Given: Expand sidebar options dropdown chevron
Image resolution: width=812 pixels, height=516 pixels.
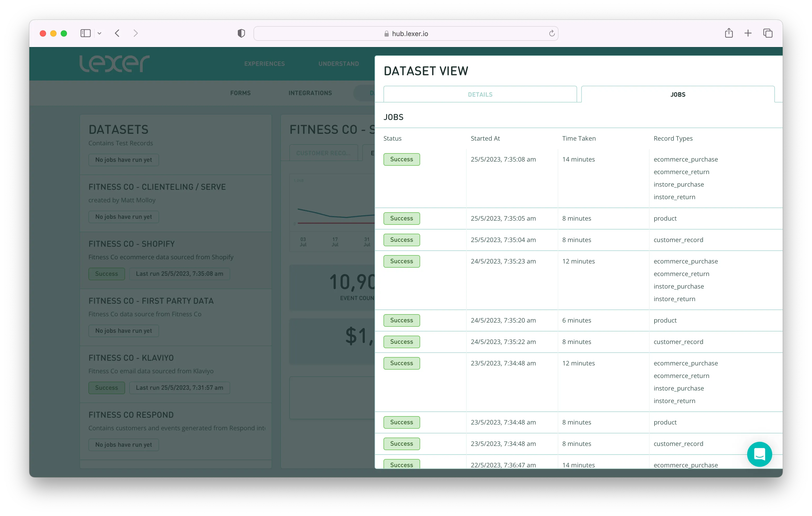Looking at the screenshot, I should pyautogui.click(x=99, y=33).
